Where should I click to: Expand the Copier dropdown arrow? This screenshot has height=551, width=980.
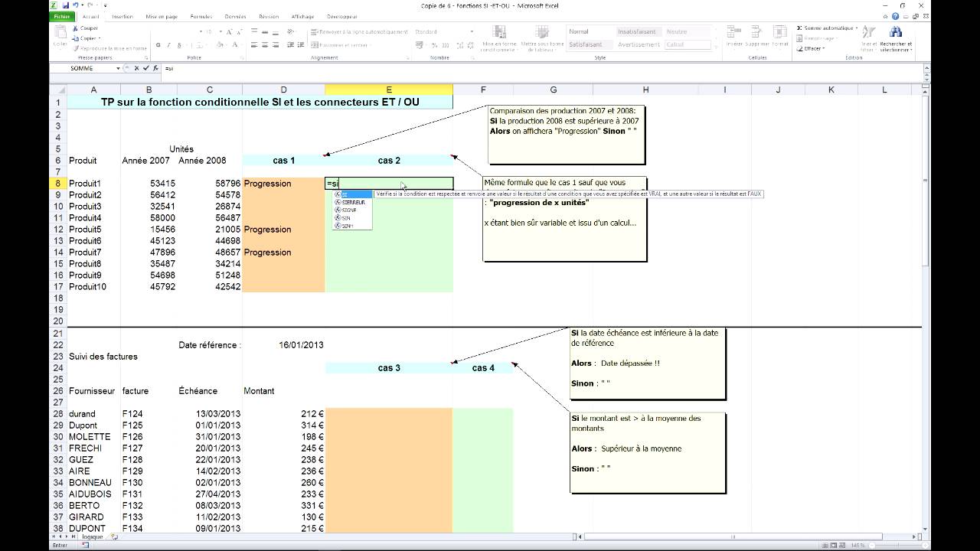tap(100, 38)
